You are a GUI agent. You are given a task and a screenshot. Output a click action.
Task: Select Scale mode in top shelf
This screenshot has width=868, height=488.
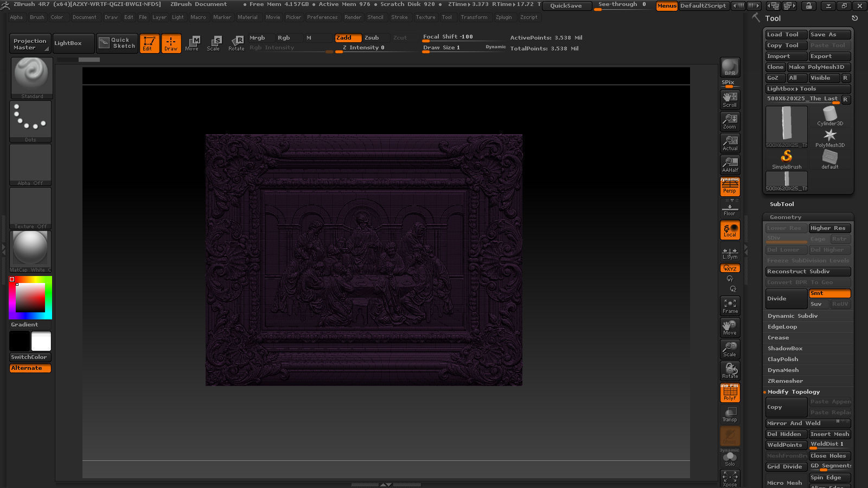[x=214, y=43]
